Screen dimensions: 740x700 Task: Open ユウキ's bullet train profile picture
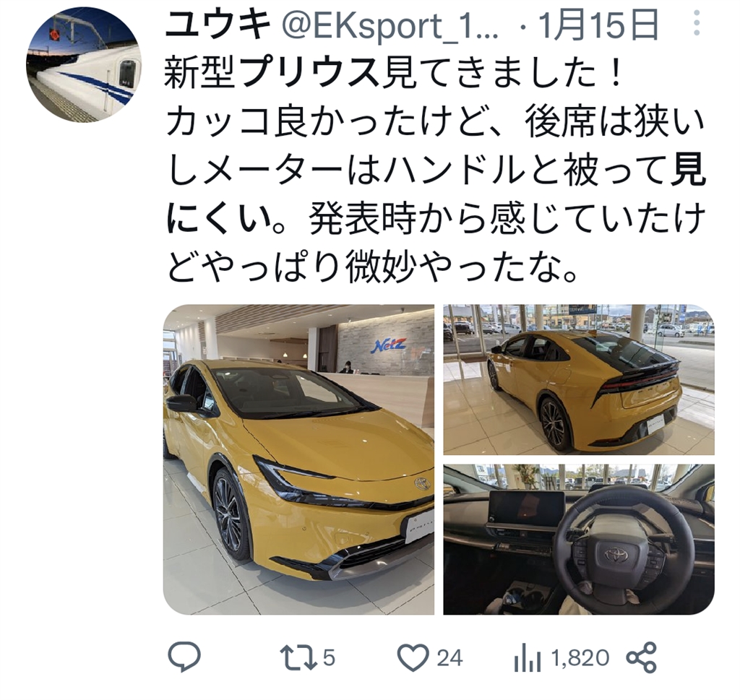tap(84, 64)
